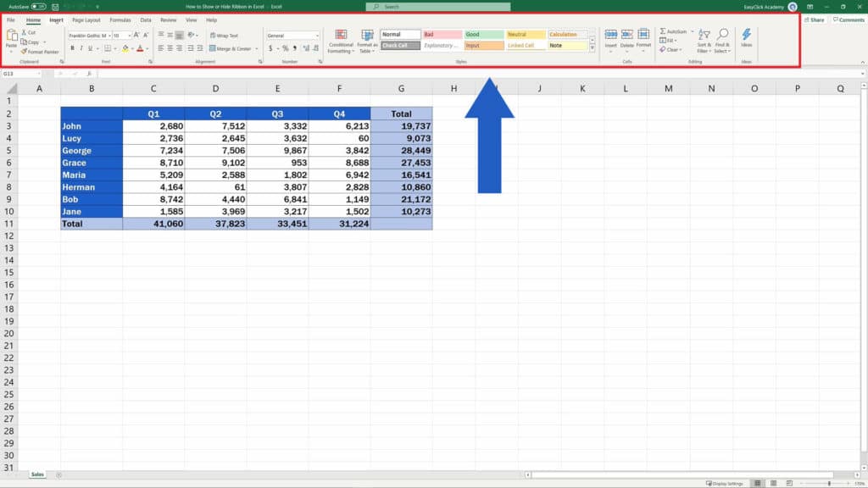Click the Increase Decimal icon

(x=307, y=49)
